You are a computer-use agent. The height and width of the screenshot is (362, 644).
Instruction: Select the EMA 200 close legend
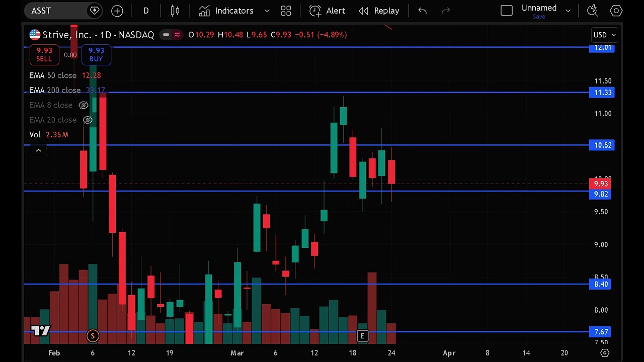[x=67, y=90]
